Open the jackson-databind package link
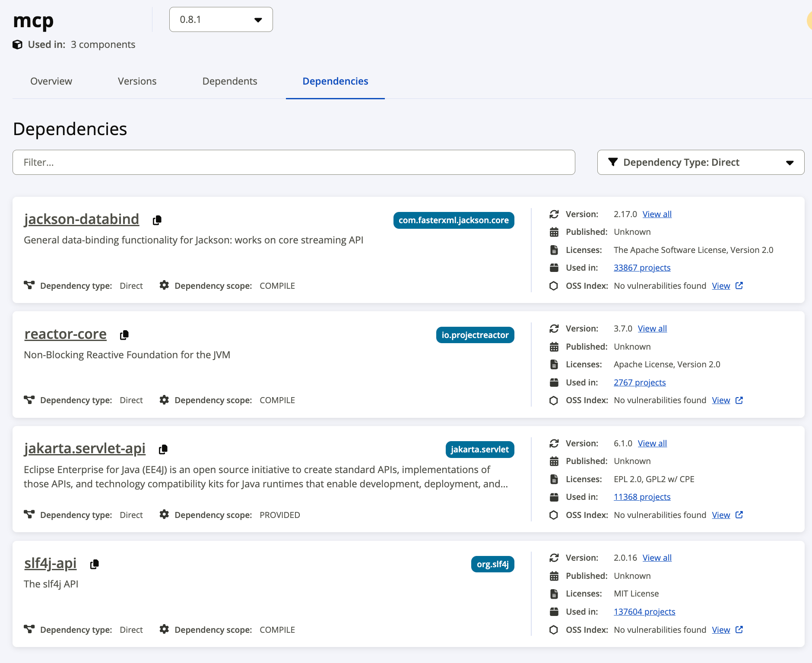 82,219
